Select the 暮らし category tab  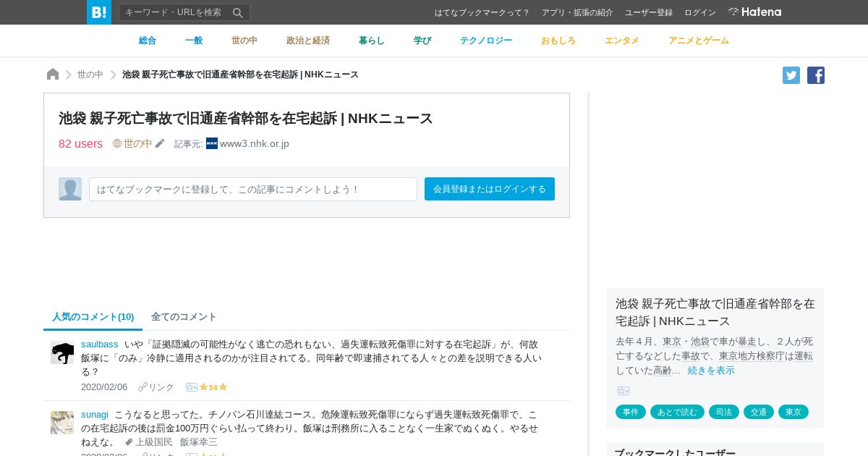click(372, 41)
